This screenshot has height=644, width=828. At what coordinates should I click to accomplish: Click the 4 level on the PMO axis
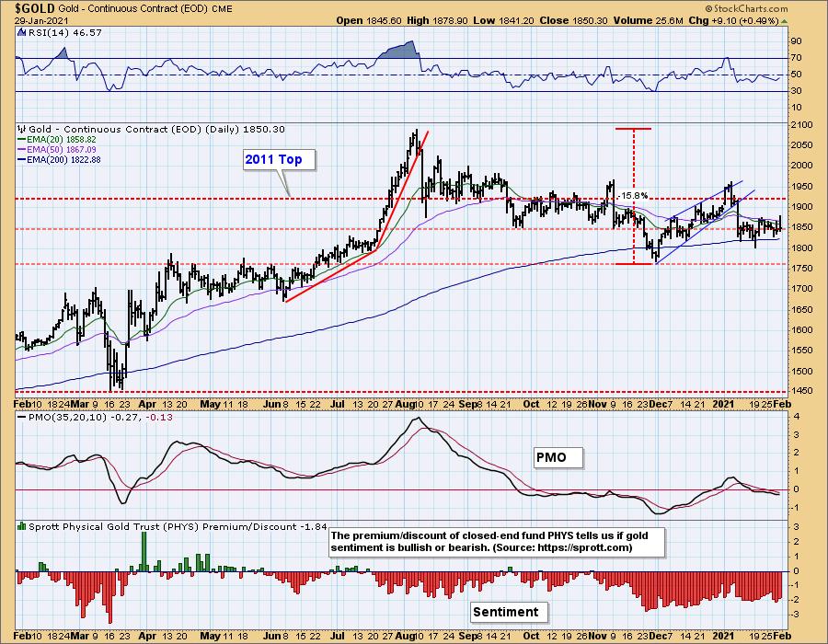(797, 417)
